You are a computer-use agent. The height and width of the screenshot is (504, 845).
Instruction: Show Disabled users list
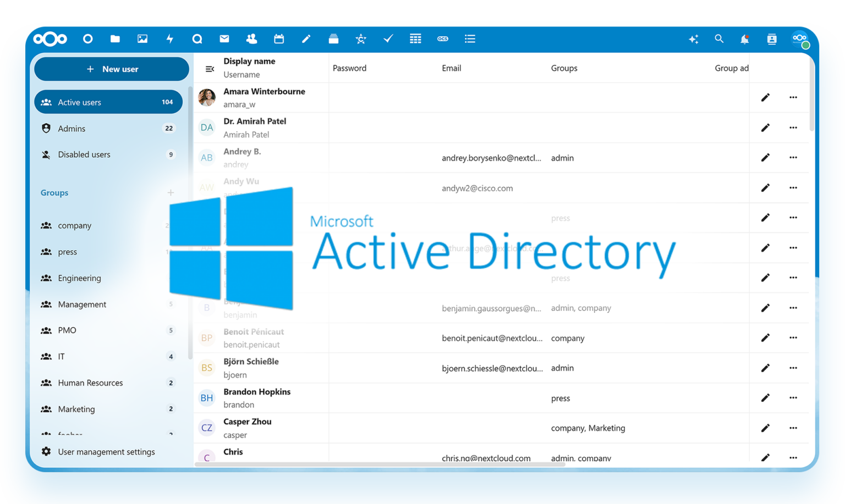84,154
